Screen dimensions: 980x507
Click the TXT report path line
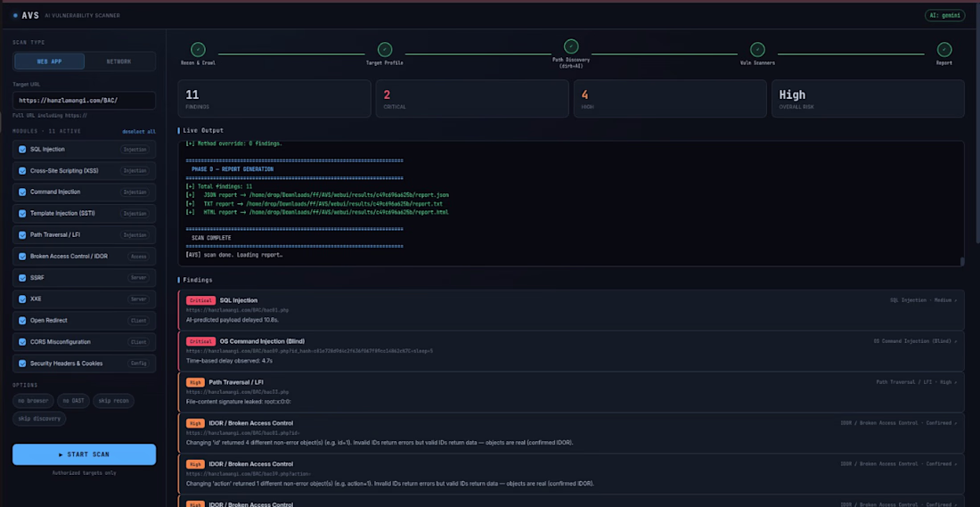[314, 204]
